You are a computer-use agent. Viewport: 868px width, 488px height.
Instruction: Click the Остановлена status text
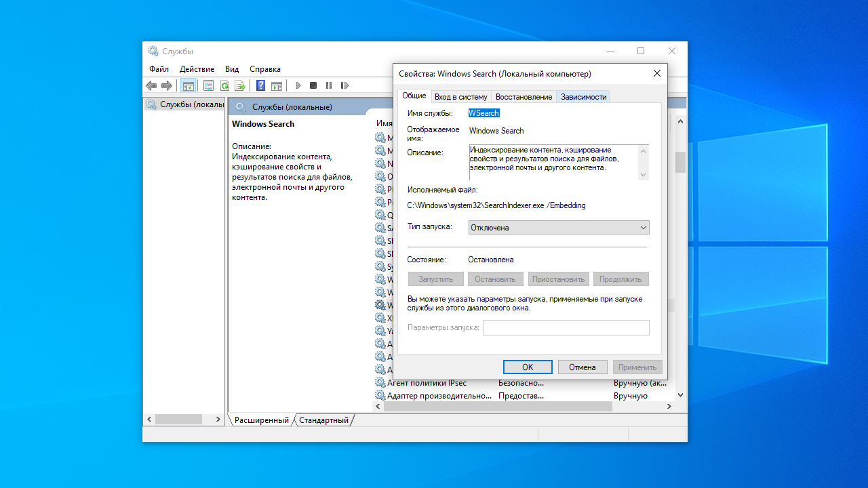(491, 260)
